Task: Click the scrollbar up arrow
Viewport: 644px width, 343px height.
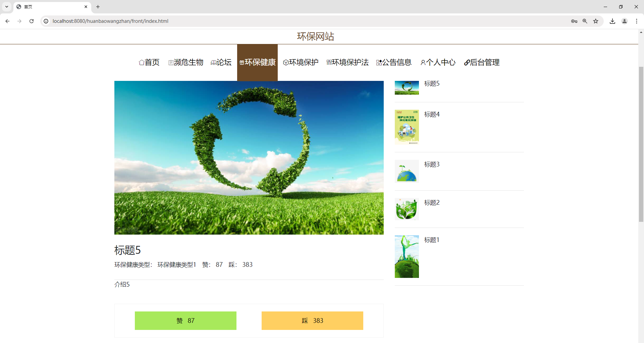Action: [641, 32]
